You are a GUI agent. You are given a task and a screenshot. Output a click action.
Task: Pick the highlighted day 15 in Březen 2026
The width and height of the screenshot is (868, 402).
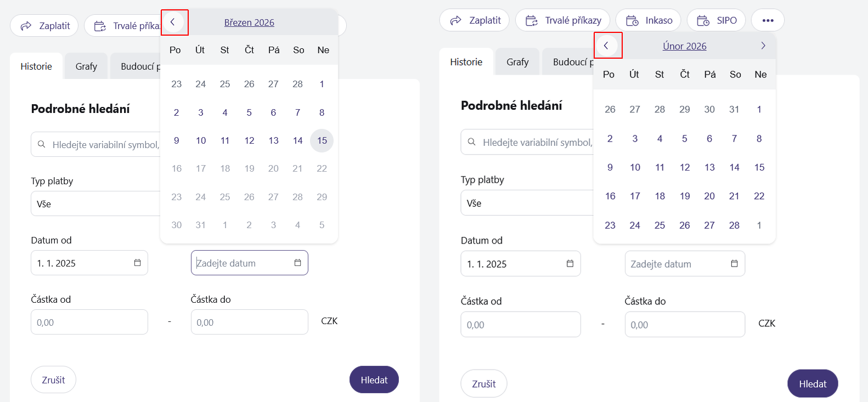[x=322, y=140]
